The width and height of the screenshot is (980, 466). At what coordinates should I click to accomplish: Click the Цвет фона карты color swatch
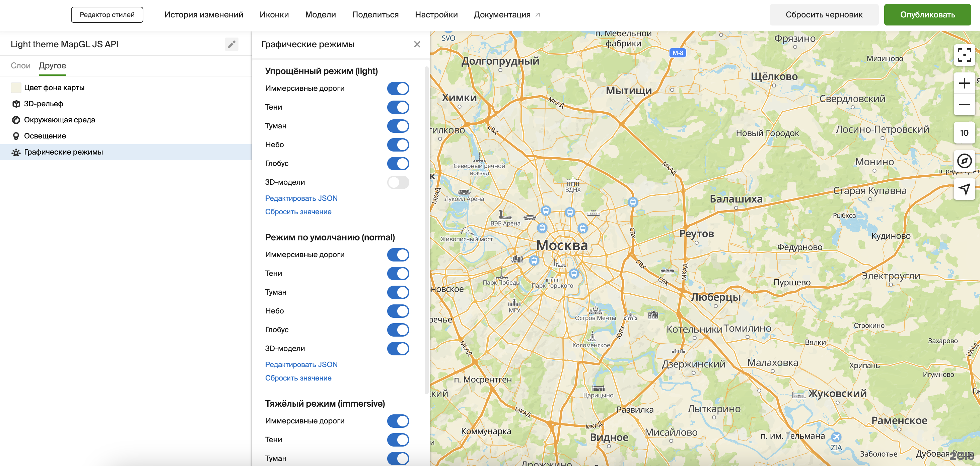(x=16, y=88)
